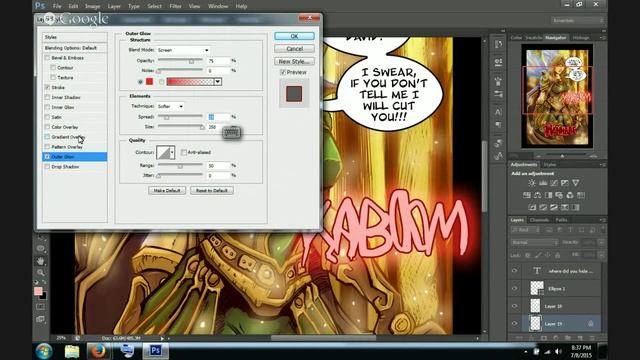Add a Posterize adjustment

(x=543, y=207)
